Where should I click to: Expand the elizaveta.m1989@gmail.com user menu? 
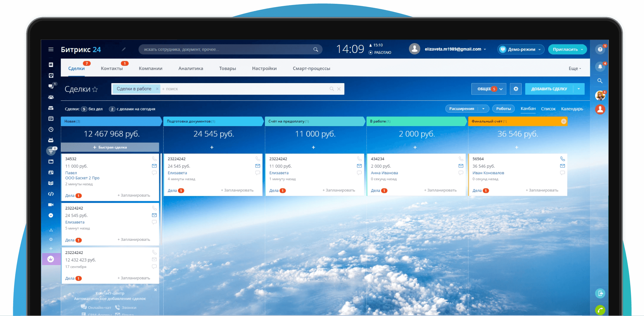coord(455,49)
